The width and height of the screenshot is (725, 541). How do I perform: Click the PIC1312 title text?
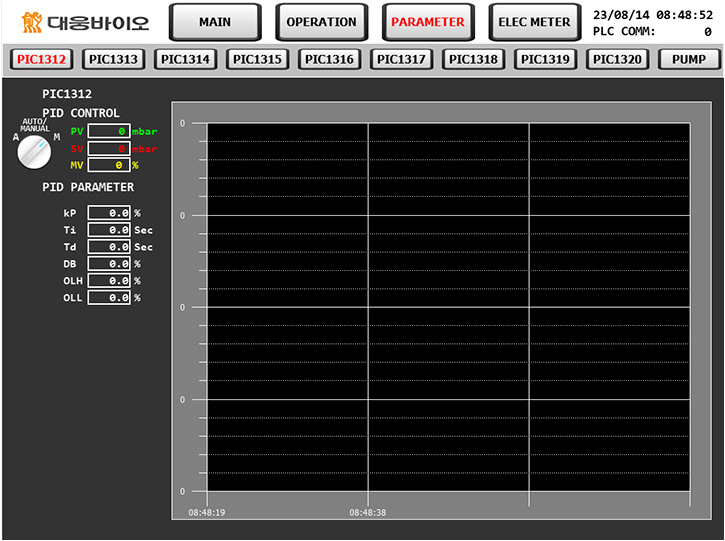tap(67, 94)
